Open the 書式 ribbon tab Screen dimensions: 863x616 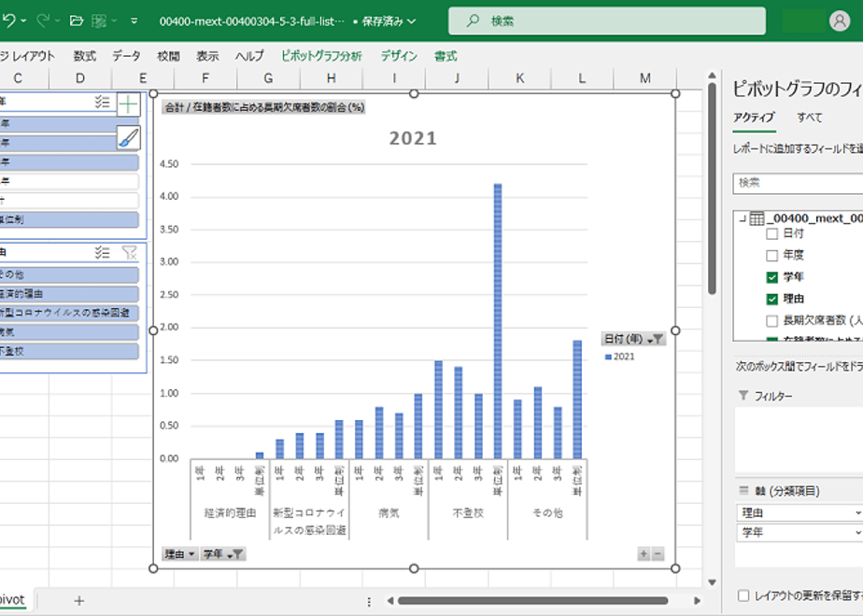click(446, 56)
